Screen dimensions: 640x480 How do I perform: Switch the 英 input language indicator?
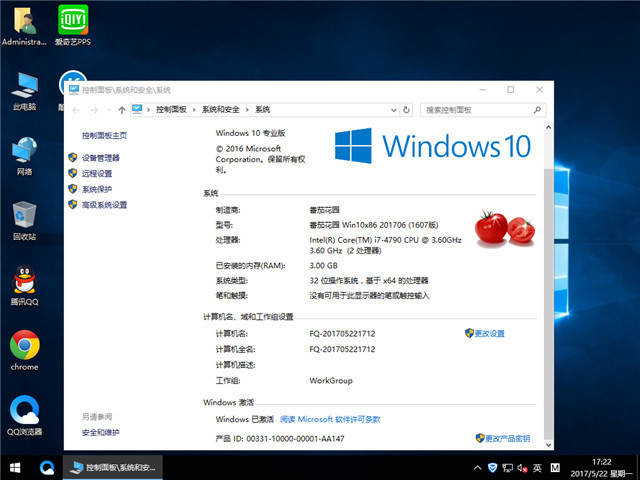[x=537, y=468]
